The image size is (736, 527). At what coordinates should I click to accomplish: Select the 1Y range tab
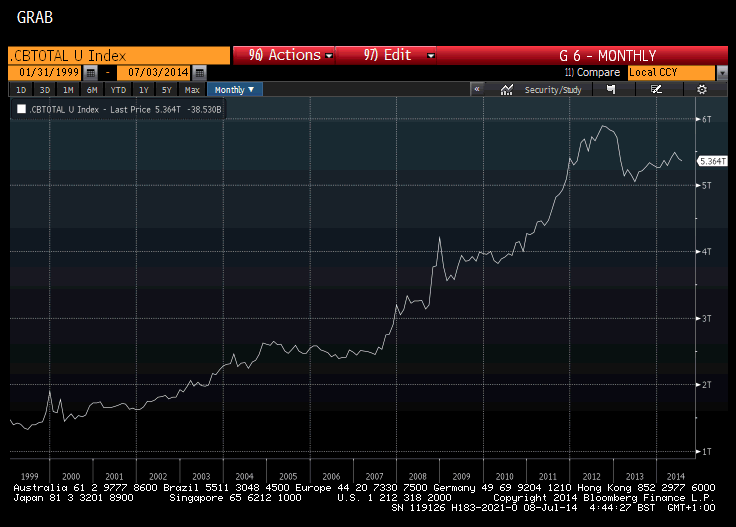click(144, 90)
